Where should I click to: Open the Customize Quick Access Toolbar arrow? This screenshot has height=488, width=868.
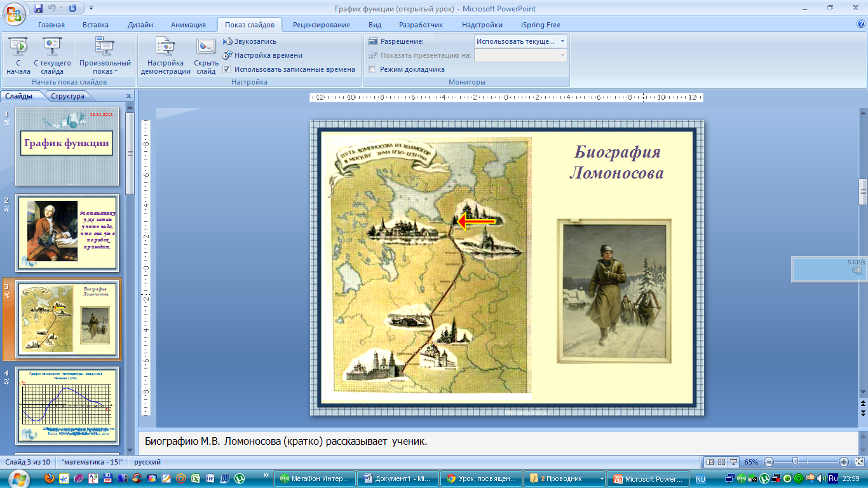[x=91, y=9]
